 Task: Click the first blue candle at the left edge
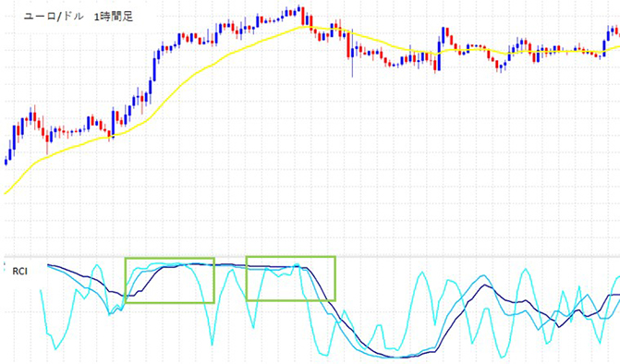coord(6,161)
